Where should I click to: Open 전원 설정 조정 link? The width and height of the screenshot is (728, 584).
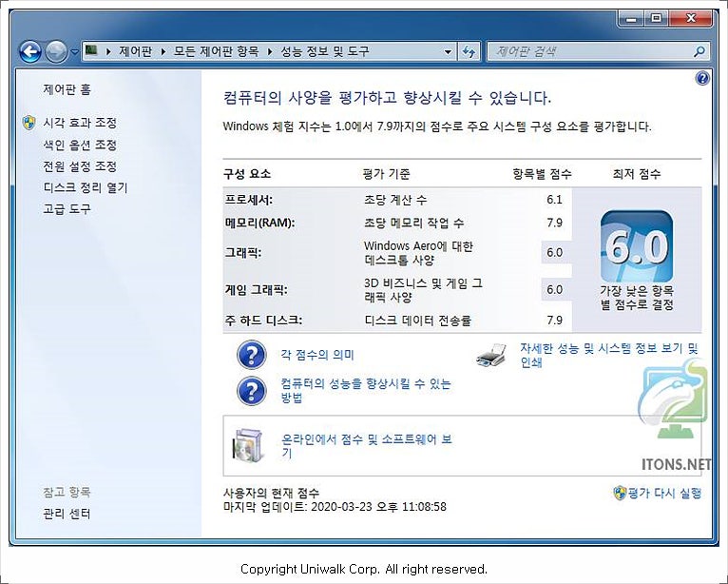pos(80,166)
